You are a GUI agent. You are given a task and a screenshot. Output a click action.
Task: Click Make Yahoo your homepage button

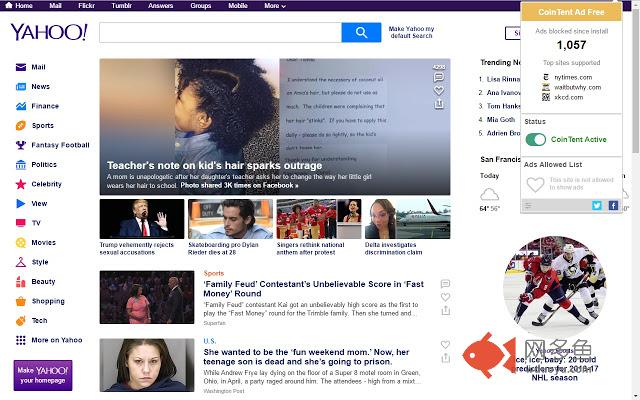[42, 375]
